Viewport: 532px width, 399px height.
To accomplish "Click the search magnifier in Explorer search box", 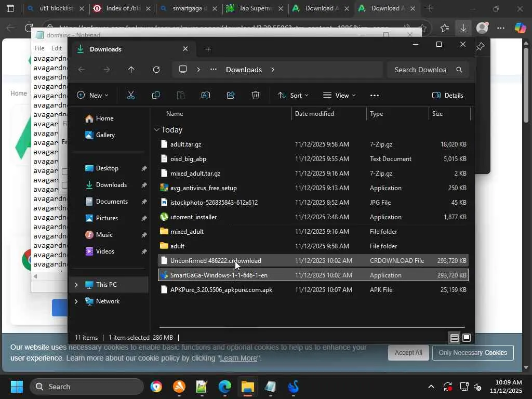I will [459, 70].
